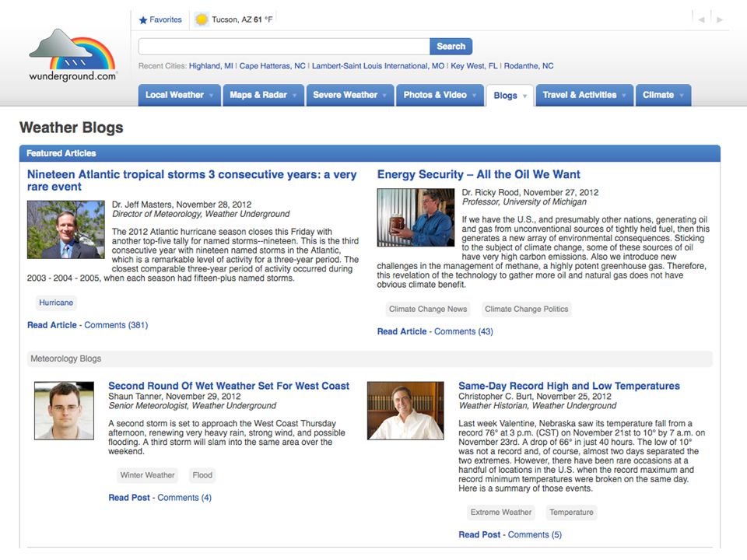This screenshot has width=747, height=560.
Task: Click Shaun Tanner's photo thumbnail
Action: 64,411
